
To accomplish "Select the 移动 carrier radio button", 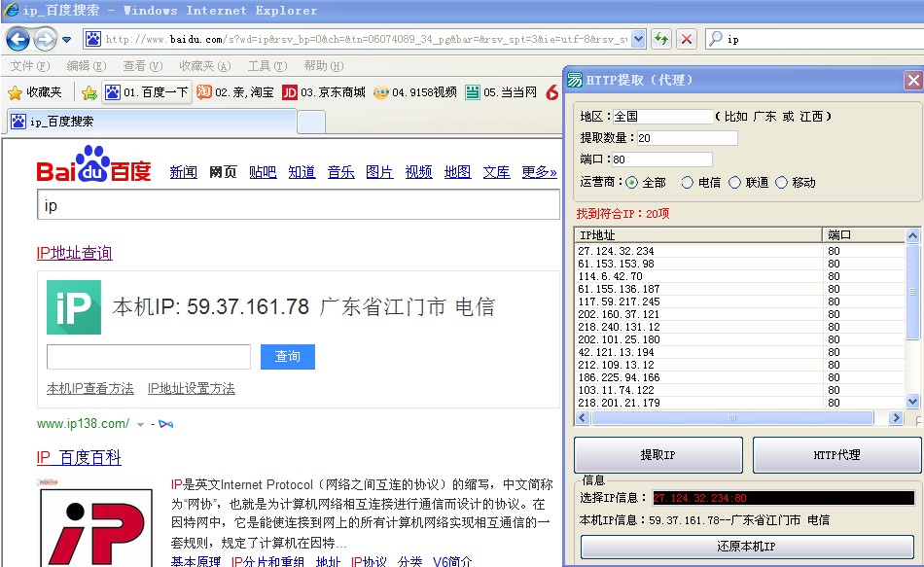I will click(781, 183).
